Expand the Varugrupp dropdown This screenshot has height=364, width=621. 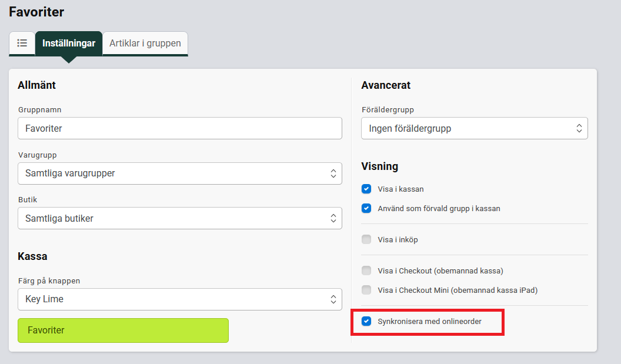[179, 173]
